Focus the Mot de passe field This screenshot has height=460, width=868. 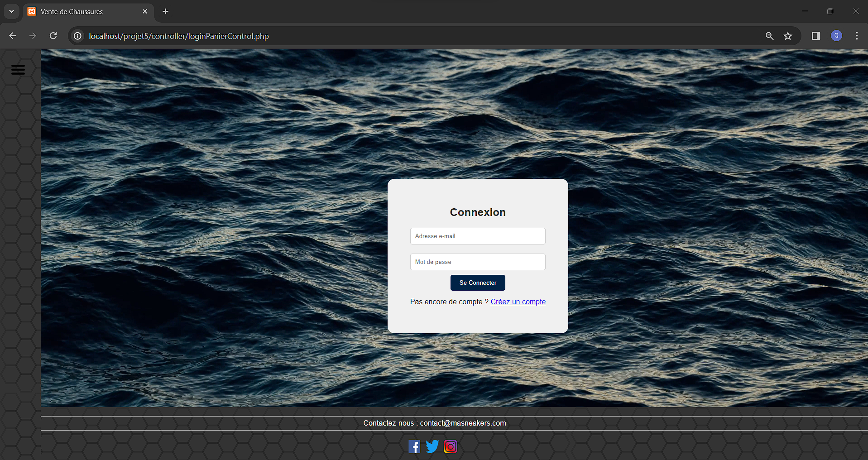pos(478,262)
